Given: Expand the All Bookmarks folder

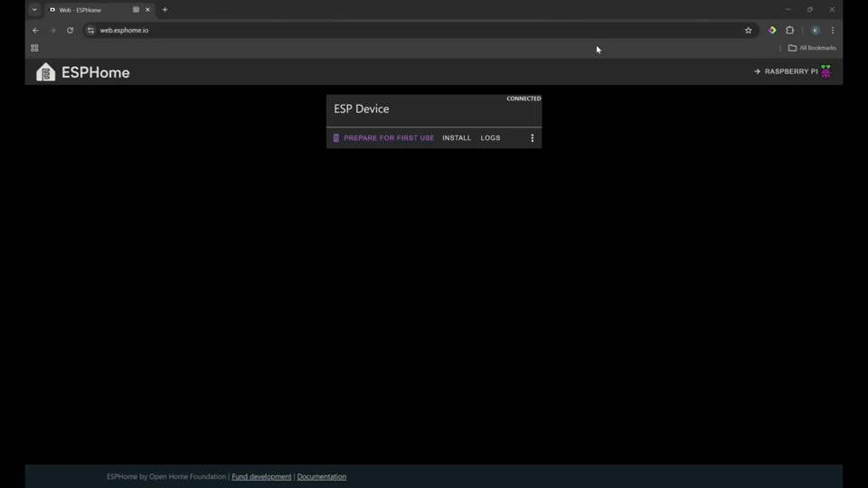Looking at the screenshot, I should [x=812, y=48].
